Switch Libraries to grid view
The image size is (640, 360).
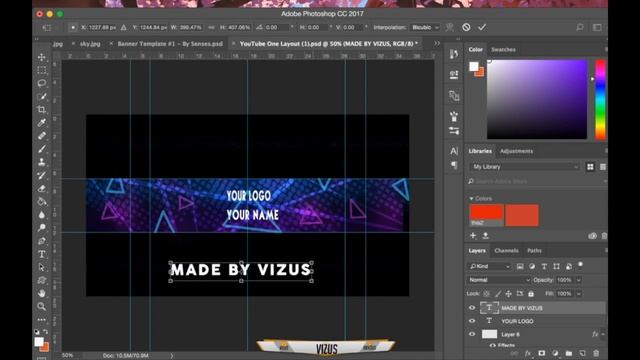pyautogui.click(x=590, y=167)
